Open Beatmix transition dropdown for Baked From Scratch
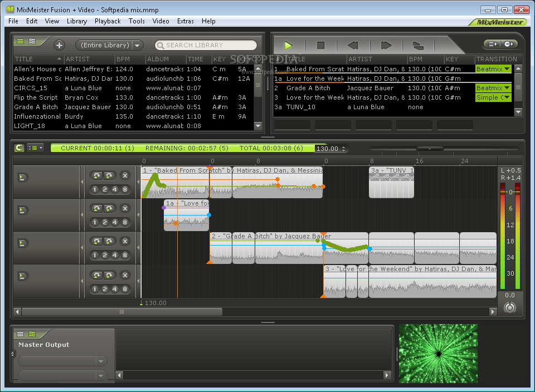Viewport: 535px width, 392px height. pos(493,69)
